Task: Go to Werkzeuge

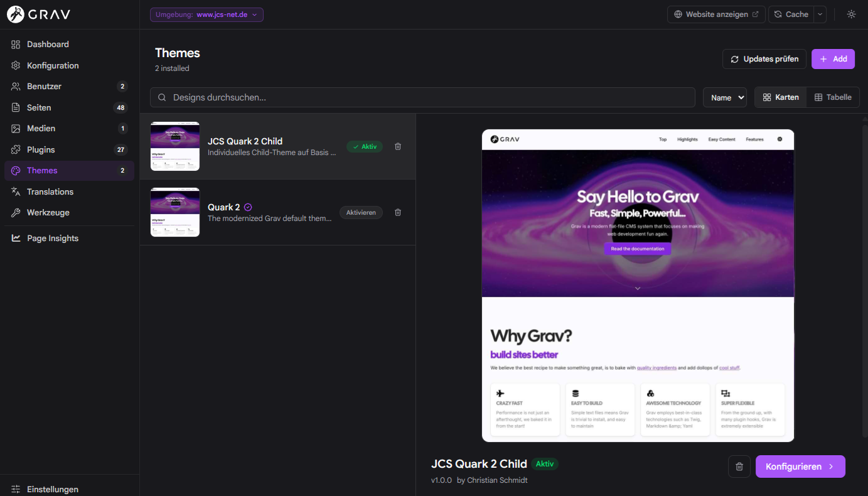Action: click(x=69, y=213)
